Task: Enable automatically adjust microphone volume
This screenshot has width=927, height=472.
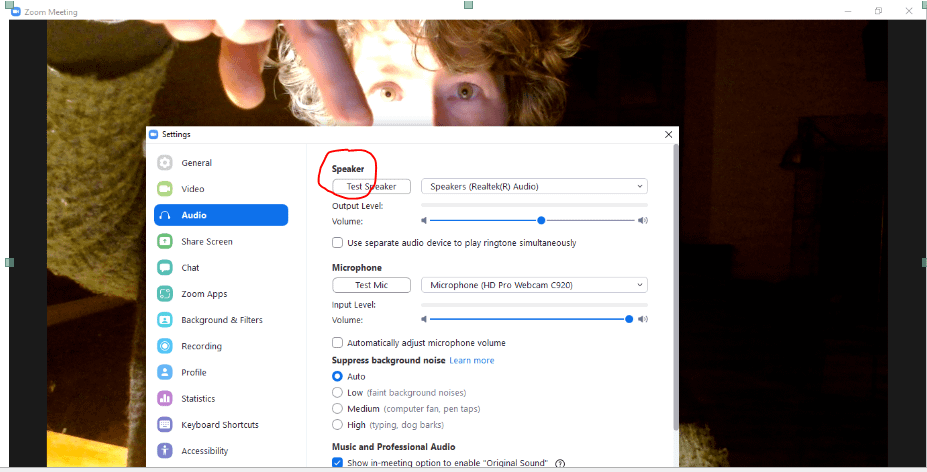Action: pos(338,342)
